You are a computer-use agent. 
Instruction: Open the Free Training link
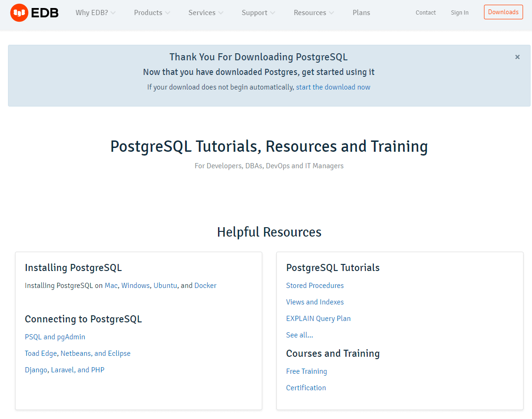coord(306,371)
